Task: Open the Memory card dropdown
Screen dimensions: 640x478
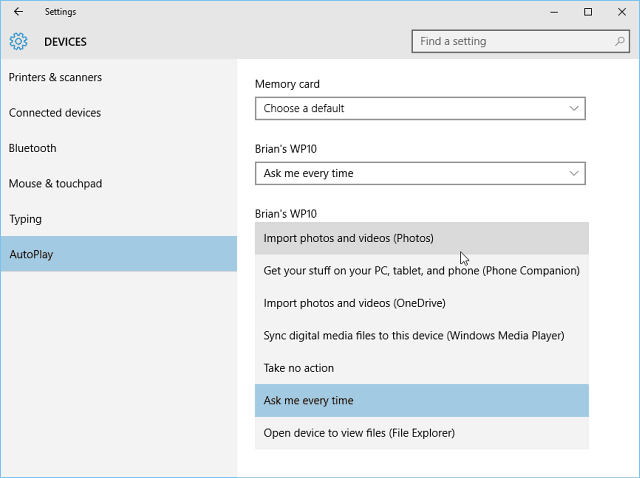Action: coord(420,109)
